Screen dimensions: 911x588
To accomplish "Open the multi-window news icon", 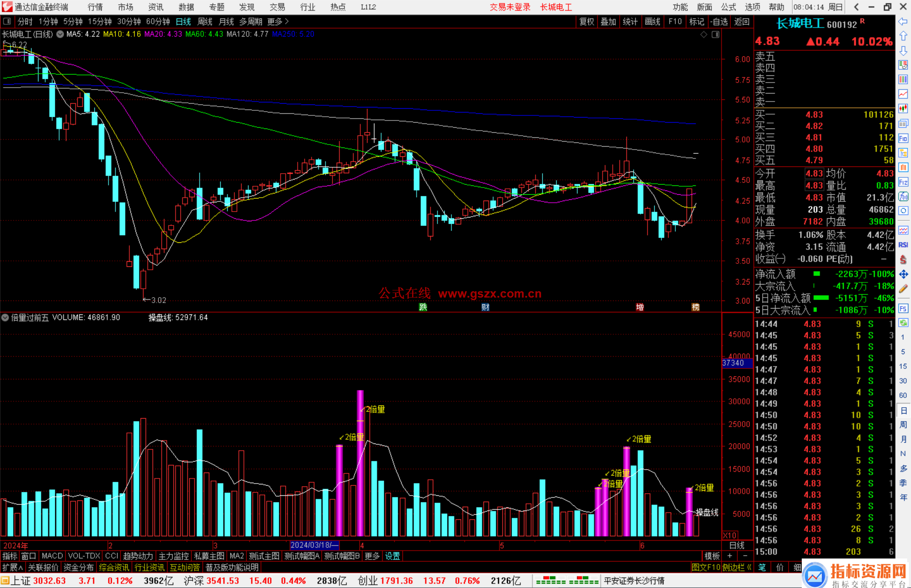I will [x=903, y=124].
